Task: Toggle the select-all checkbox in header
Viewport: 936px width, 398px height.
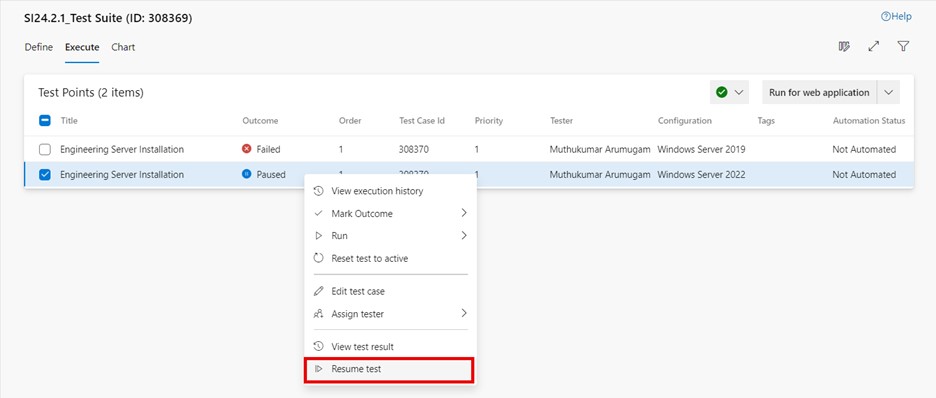Action: click(x=45, y=121)
